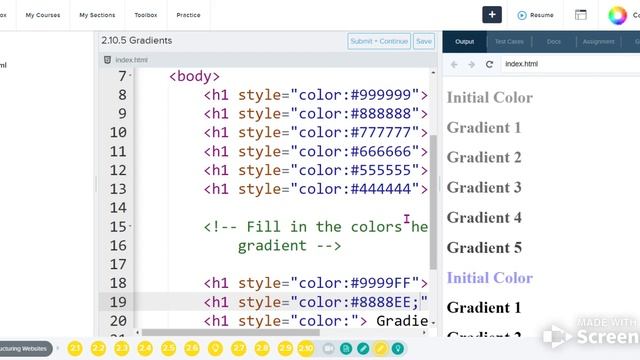Open the Practice menu
Image resolution: width=640 pixels, height=360 pixels.
[x=188, y=15]
